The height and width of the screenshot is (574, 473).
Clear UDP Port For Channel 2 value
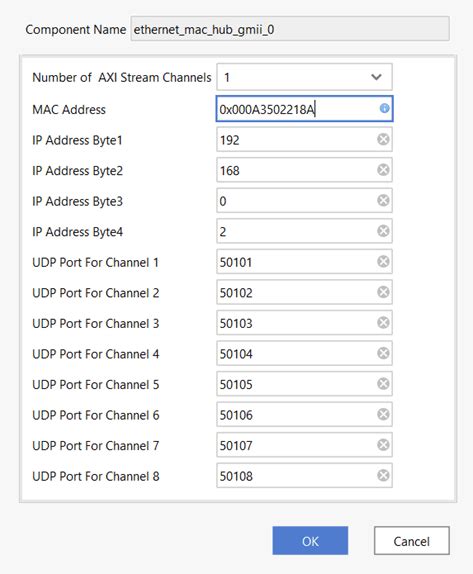tap(383, 292)
